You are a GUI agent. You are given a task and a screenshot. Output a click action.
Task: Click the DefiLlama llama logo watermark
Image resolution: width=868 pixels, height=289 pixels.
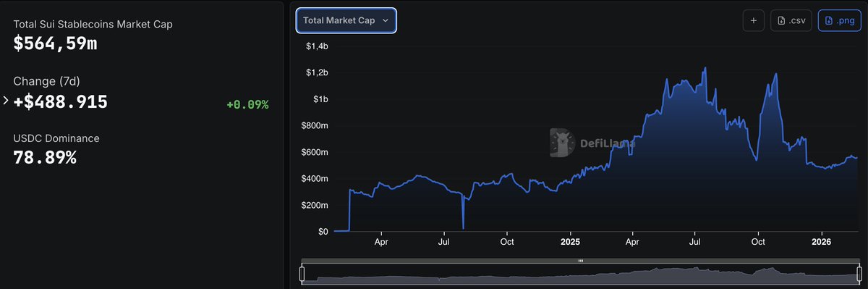[562, 143]
